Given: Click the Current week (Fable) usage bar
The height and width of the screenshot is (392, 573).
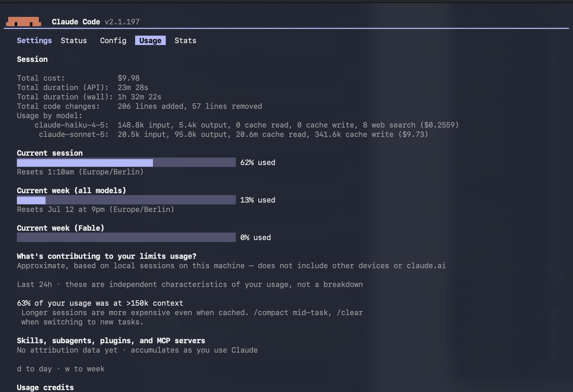Looking at the screenshot, I should 126,238.
